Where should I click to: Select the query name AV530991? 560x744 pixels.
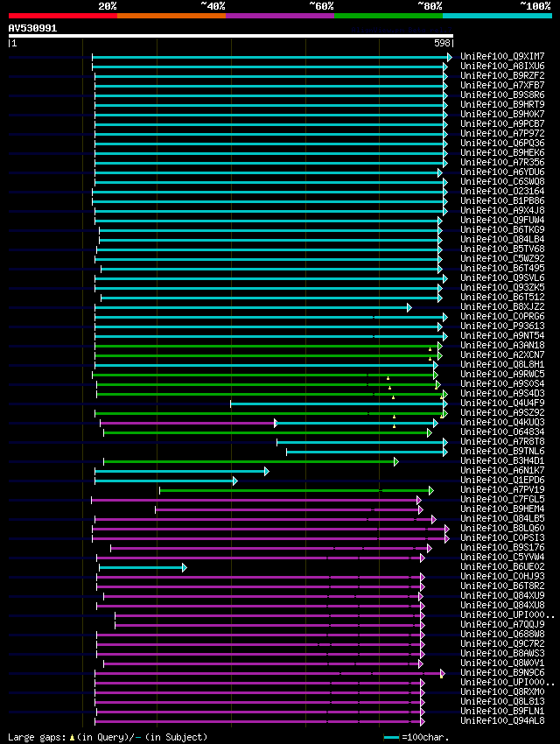coord(32,28)
